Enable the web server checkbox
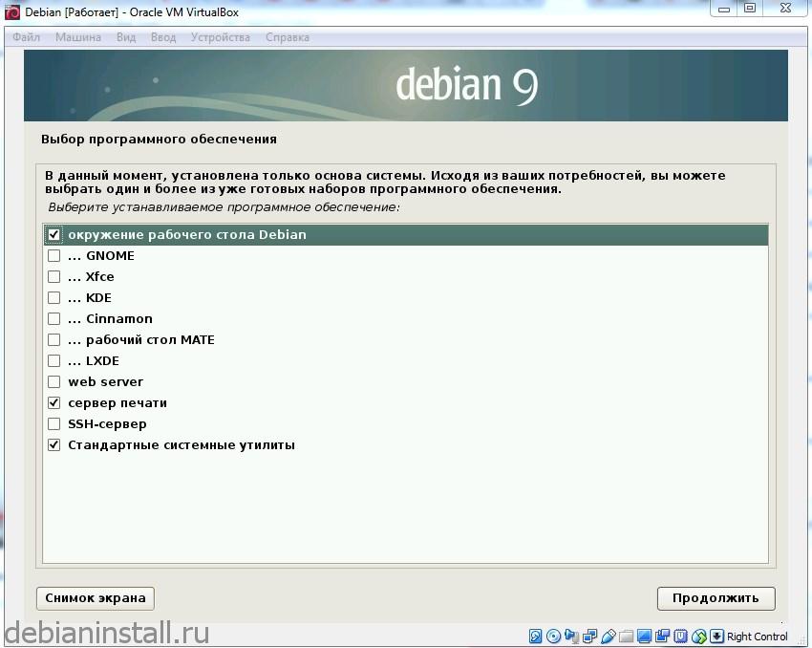This screenshot has width=812, height=648. point(54,381)
